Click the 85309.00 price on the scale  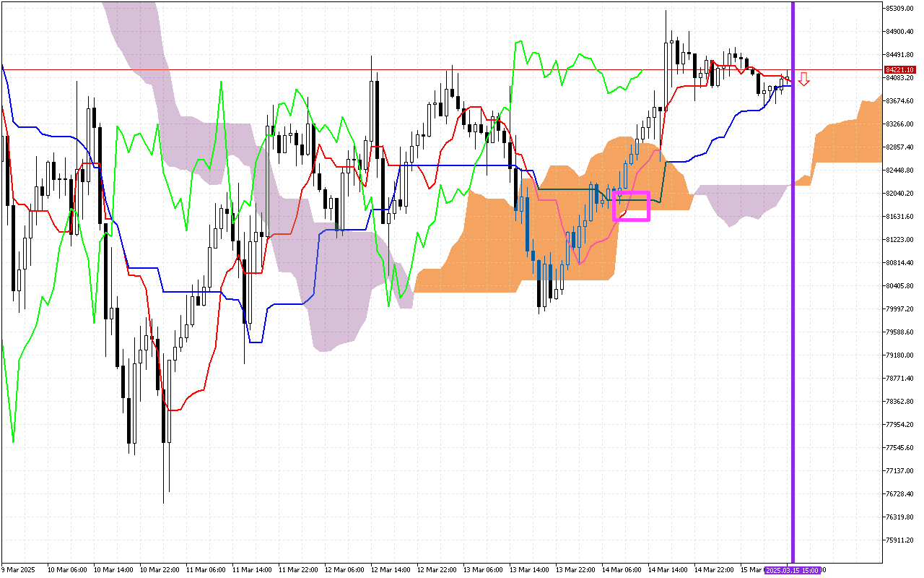(899, 9)
